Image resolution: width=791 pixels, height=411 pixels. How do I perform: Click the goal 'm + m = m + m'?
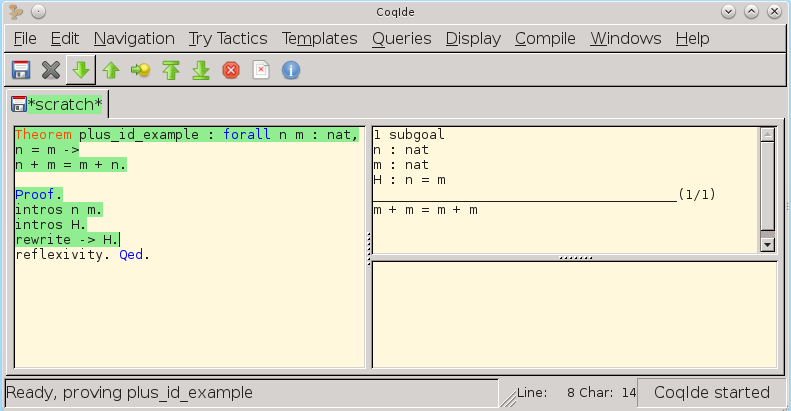pos(425,210)
